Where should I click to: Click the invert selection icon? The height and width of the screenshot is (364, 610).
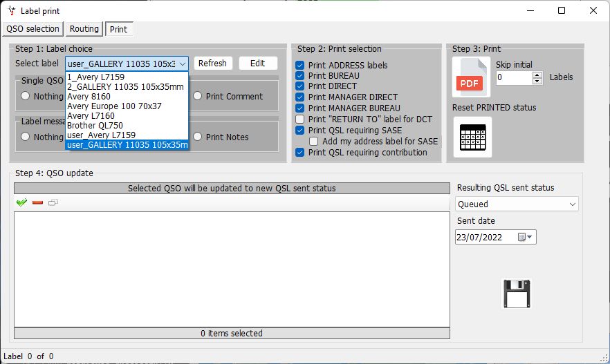(x=53, y=202)
